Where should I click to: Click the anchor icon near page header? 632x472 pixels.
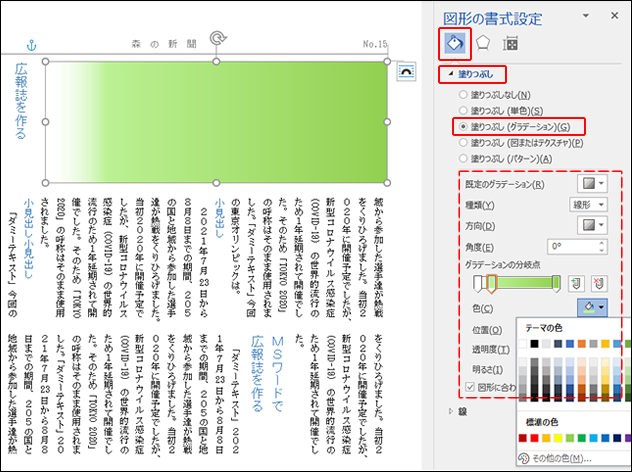click(x=29, y=46)
